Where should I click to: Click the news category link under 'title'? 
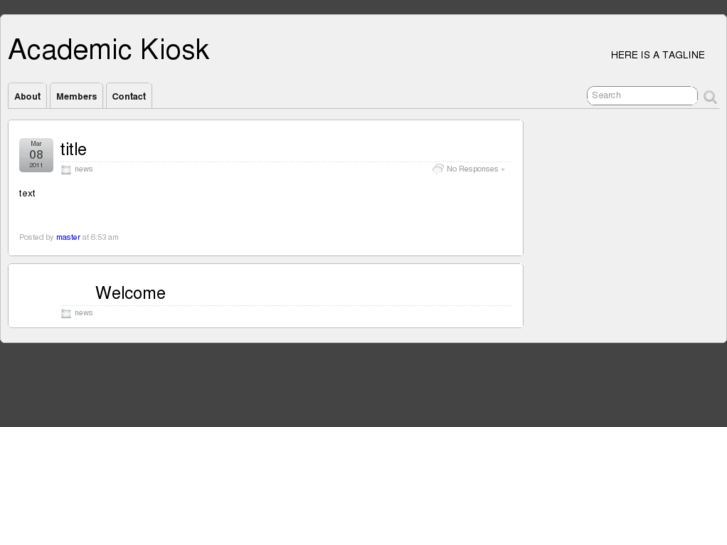[x=84, y=169]
